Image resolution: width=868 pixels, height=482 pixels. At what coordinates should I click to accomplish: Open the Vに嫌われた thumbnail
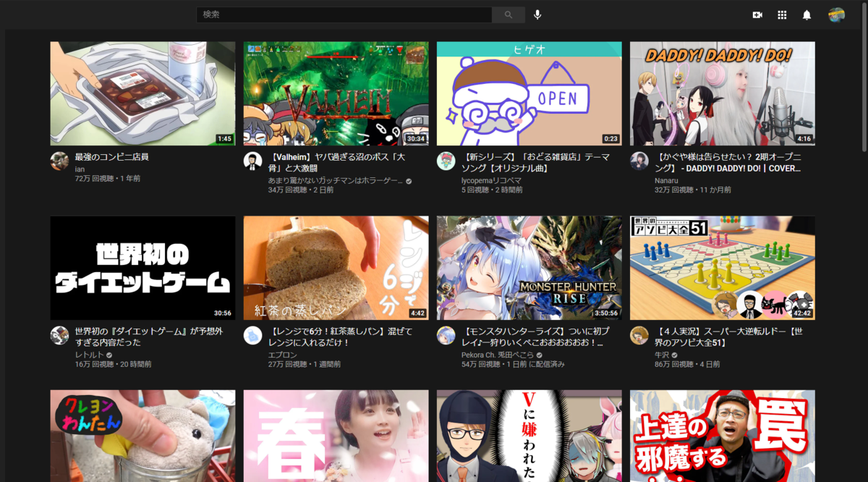(x=529, y=436)
